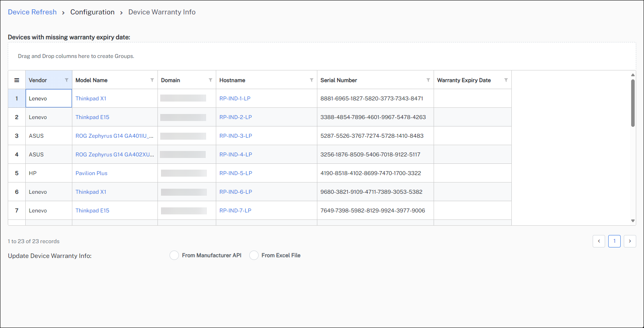644x328 pixels.
Task: Select page 1 in pagination
Action: point(614,241)
